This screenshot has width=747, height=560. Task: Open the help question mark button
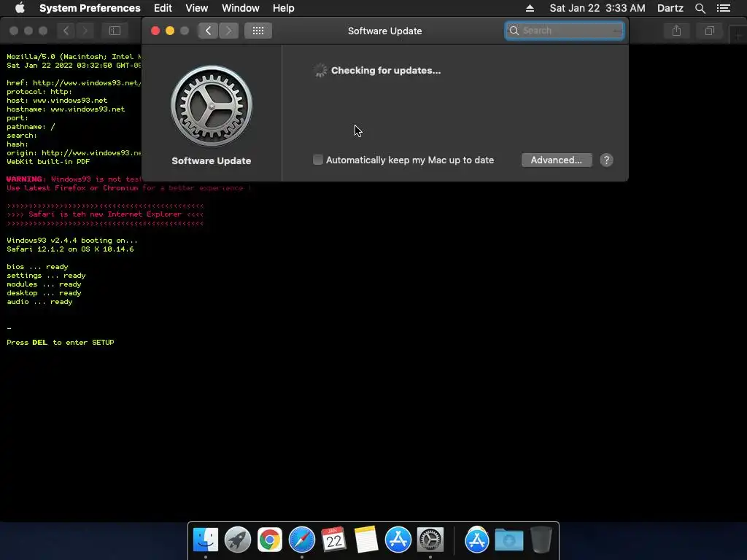[x=606, y=160]
